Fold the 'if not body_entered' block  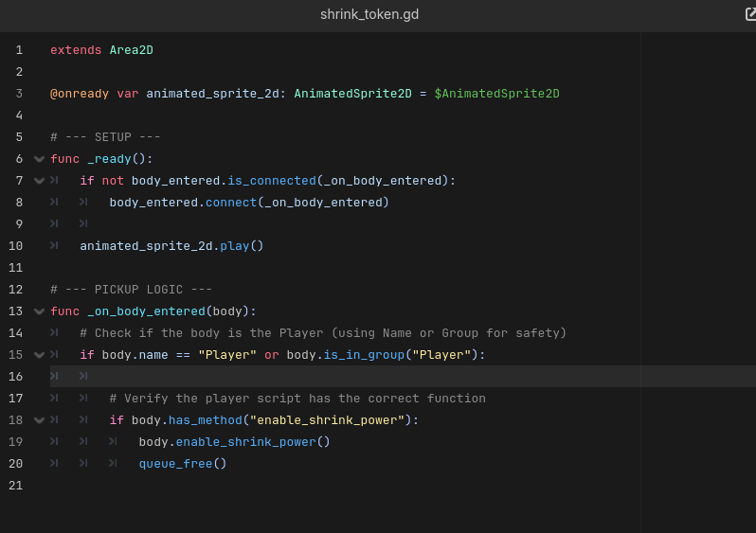pos(39,181)
